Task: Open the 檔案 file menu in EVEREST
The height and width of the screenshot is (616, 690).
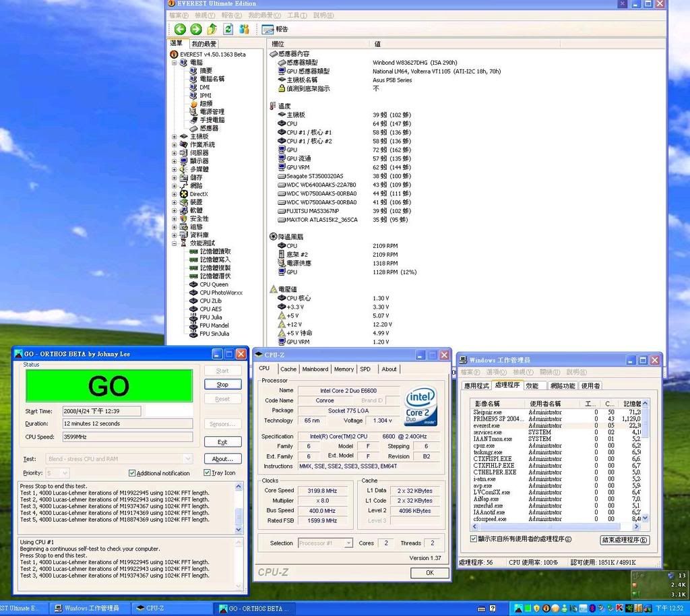Action: tap(179, 16)
